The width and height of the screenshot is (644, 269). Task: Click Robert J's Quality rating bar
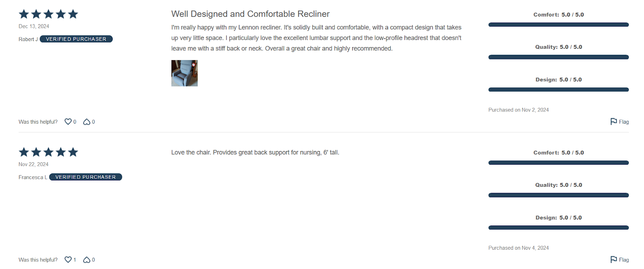point(558,57)
